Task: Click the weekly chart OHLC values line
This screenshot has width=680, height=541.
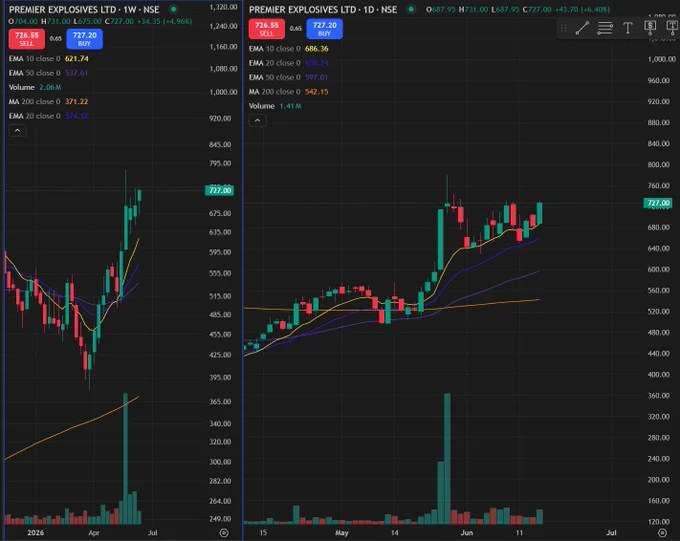Action: point(100,21)
